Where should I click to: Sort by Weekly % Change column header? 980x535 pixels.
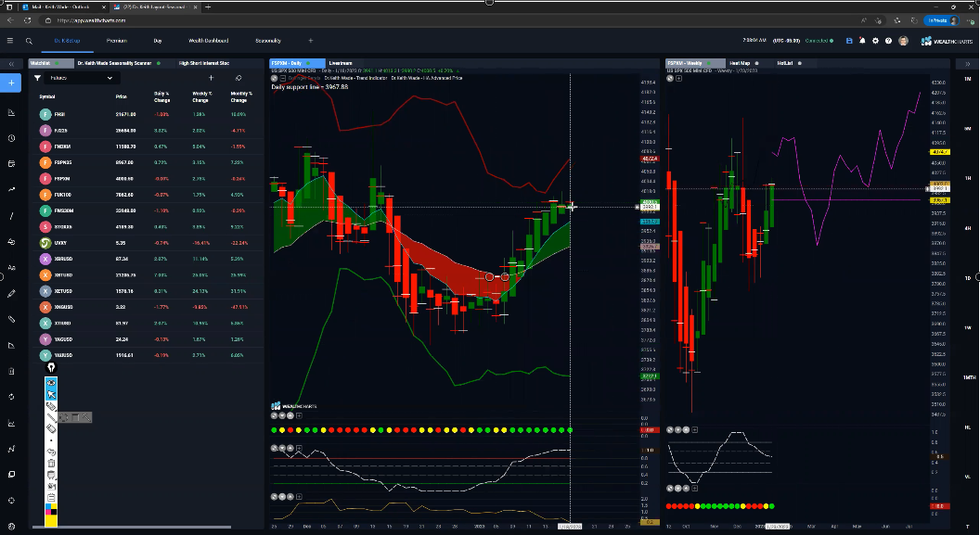pos(200,96)
